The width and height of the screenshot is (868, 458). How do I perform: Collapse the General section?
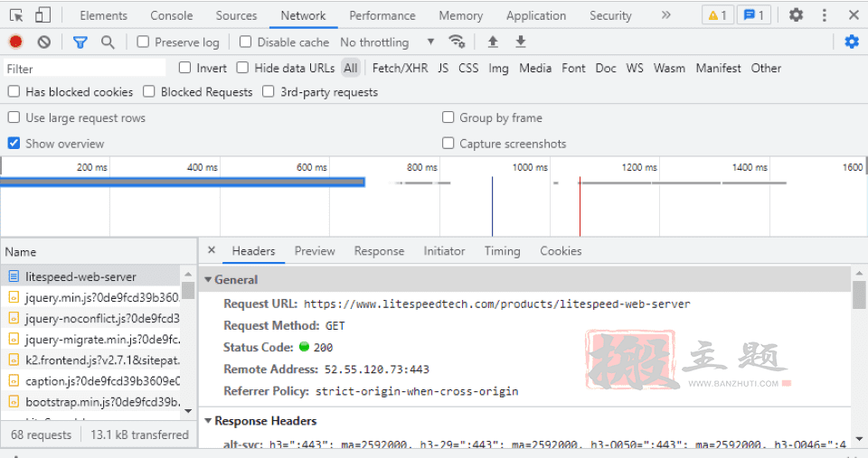[208, 279]
